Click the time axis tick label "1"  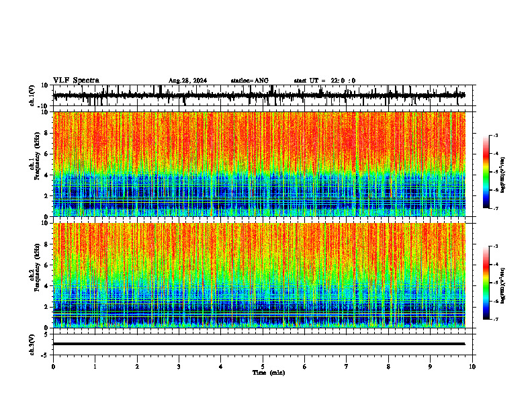click(x=95, y=367)
